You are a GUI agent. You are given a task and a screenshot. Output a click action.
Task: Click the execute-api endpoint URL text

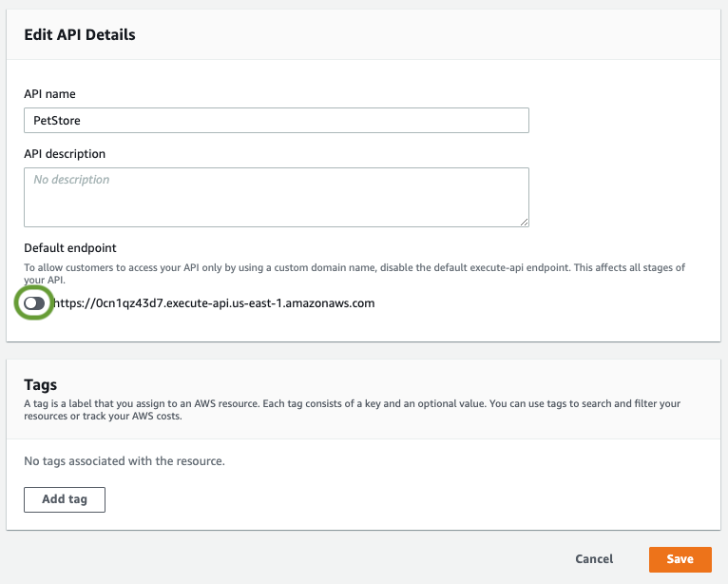(x=214, y=303)
